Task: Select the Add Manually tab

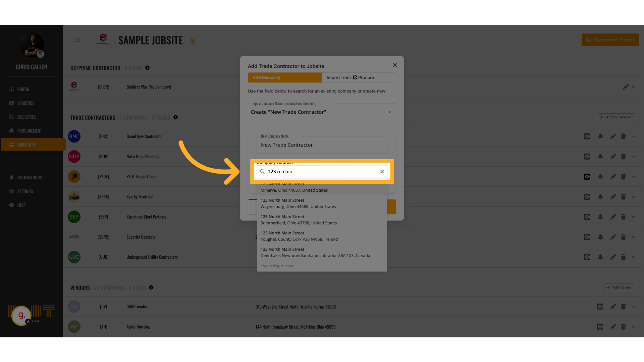Action: click(x=284, y=77)
